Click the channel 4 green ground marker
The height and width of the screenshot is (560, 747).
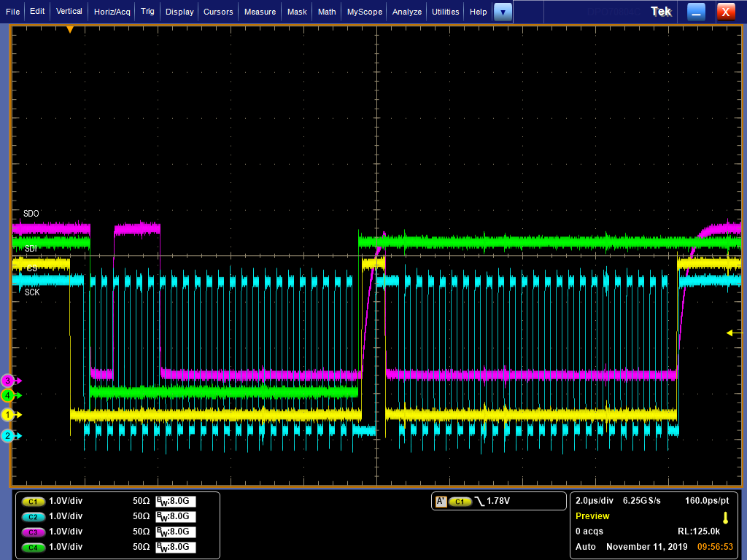coord(8,395)
